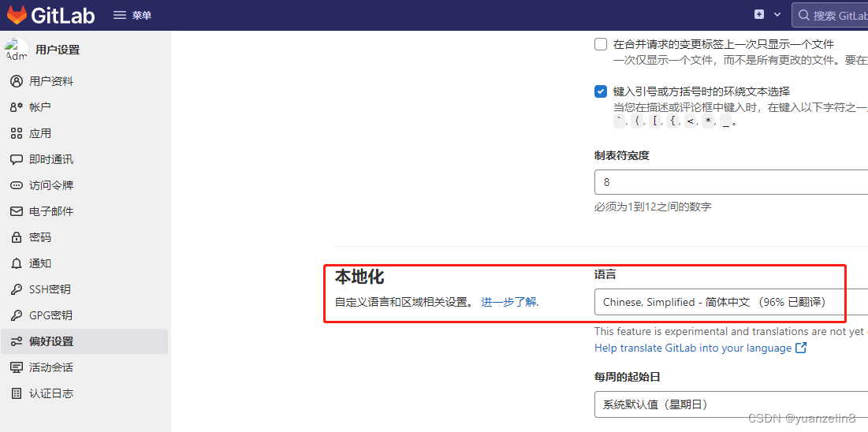Open GPG密钥 page
Viewport: 868px width, 432px height.
point(84,315)
